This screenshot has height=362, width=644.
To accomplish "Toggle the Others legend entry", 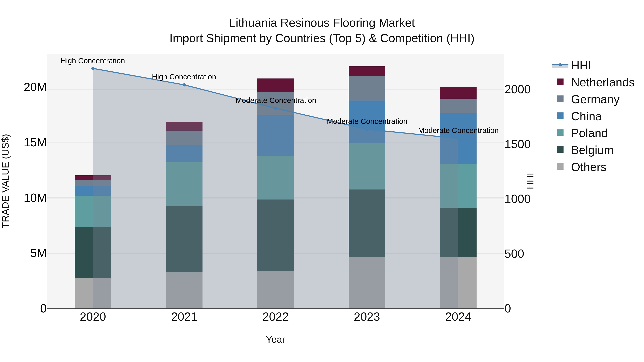I will (582, 167).
